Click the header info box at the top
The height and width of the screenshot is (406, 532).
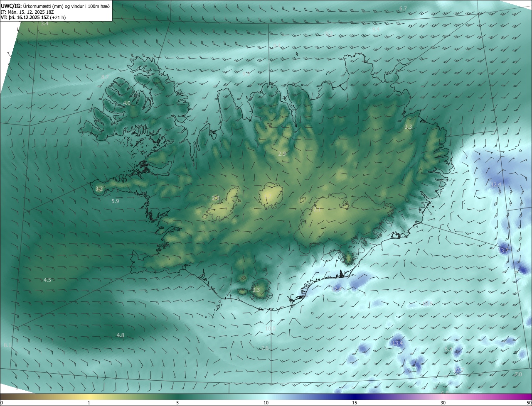tap(56, 10)
